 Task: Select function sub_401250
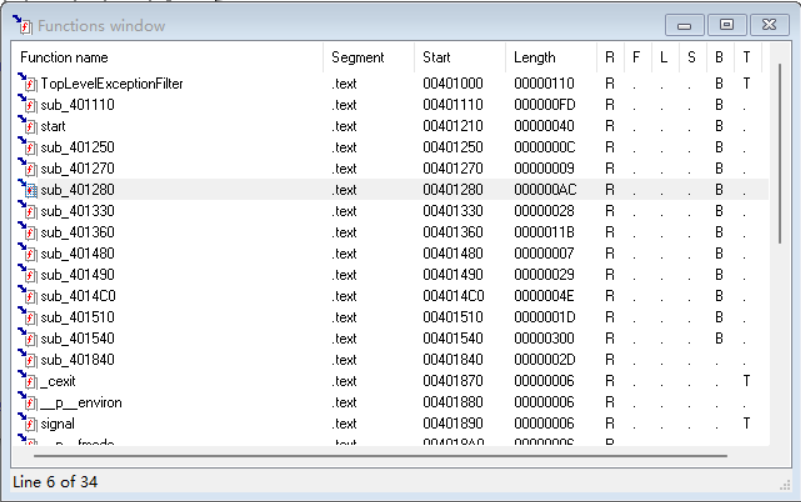(x=78, y=147)
